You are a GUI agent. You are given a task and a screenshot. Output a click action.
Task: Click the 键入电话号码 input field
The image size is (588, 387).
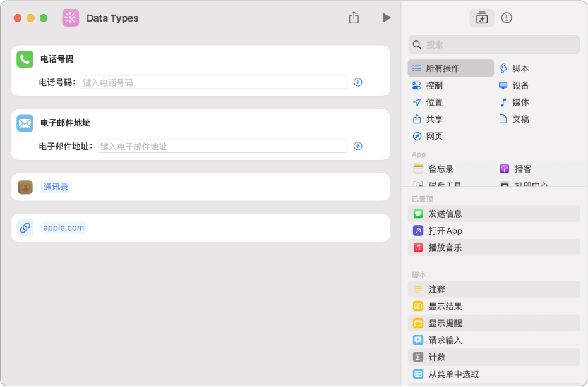214,83
